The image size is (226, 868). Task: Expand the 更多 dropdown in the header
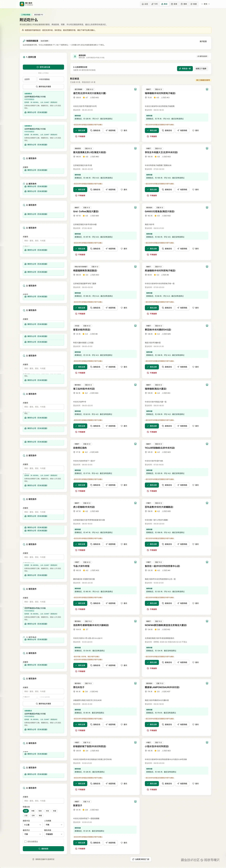(x=205, y=4)
